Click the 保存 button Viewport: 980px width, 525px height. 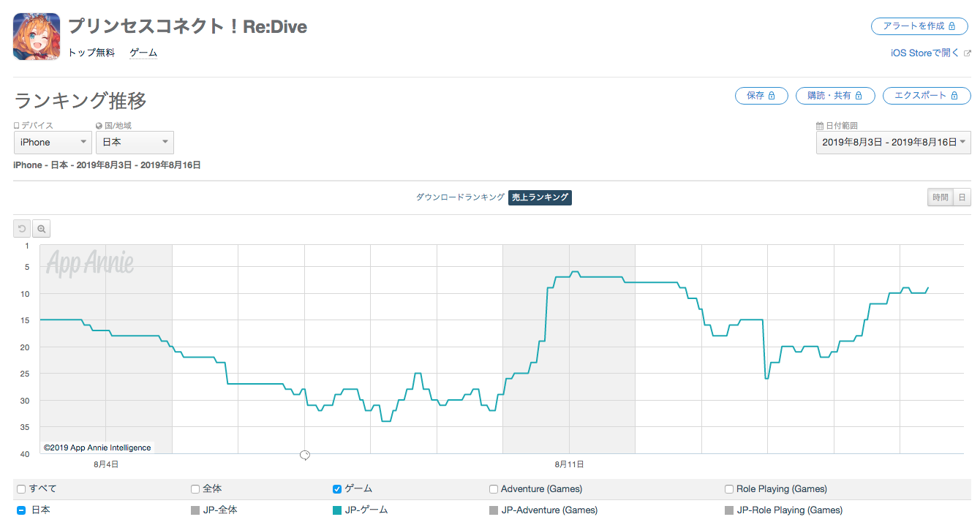coord(761,96)
